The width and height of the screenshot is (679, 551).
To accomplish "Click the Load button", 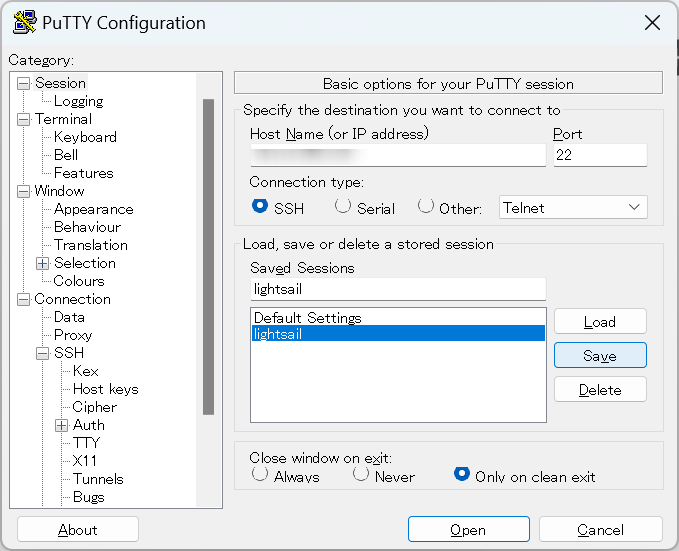I will (600, 321).
